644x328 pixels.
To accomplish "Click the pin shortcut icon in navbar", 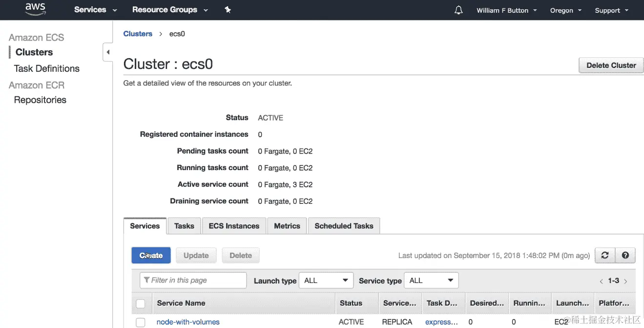I will pyautogui.click(x=228, y=10).
